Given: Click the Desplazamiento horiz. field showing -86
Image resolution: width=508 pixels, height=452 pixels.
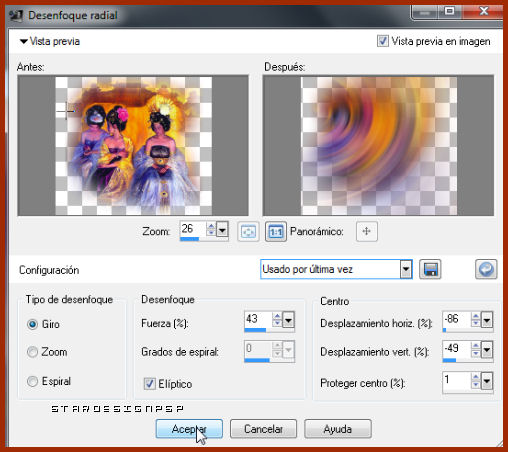Looking at the screenshot, I should coord(456,320).
